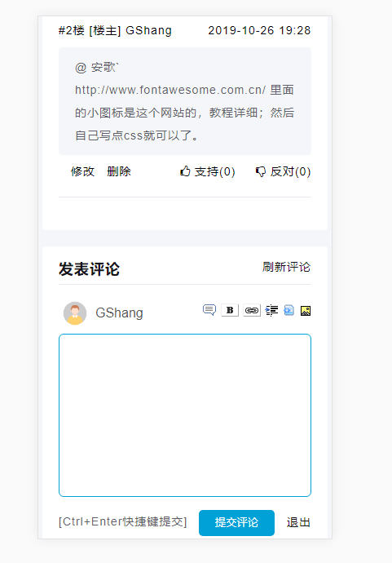Click the thumbs-down icon beside 反对(0)
The height and width of the screenshot is (563, 392).
click(261, 171)
